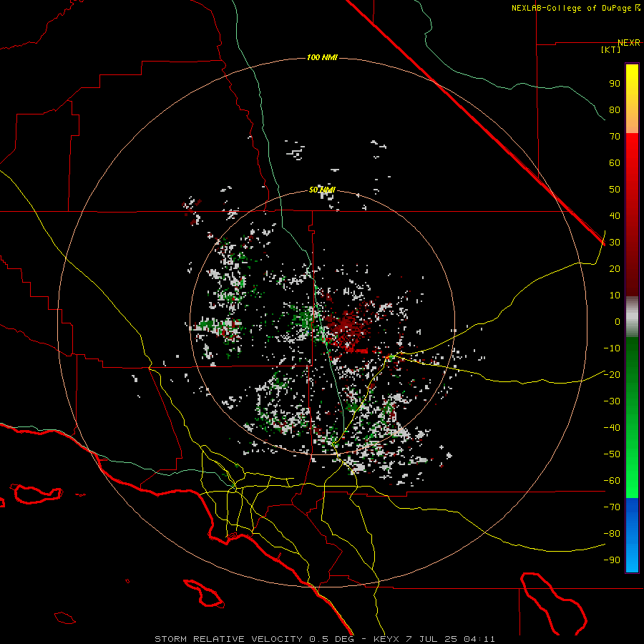The height and width of the screenshot is (644, 644).
Task: Click the [KT] units label
Action: [611, 49]
